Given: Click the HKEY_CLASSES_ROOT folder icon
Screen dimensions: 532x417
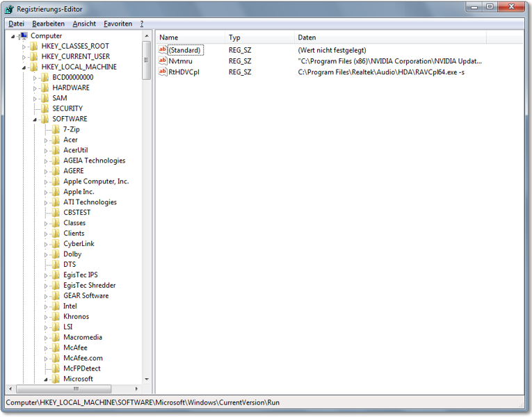Looking at the screenshot, I should click(34, 46).
